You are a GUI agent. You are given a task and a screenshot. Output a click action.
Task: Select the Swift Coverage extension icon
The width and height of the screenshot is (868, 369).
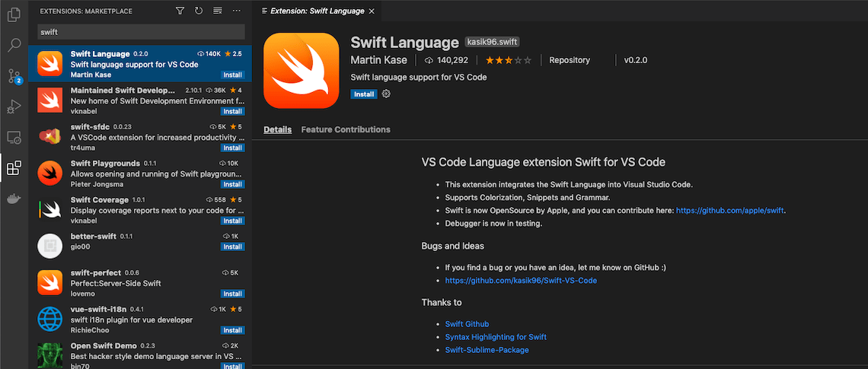click(x=49, y=210)
